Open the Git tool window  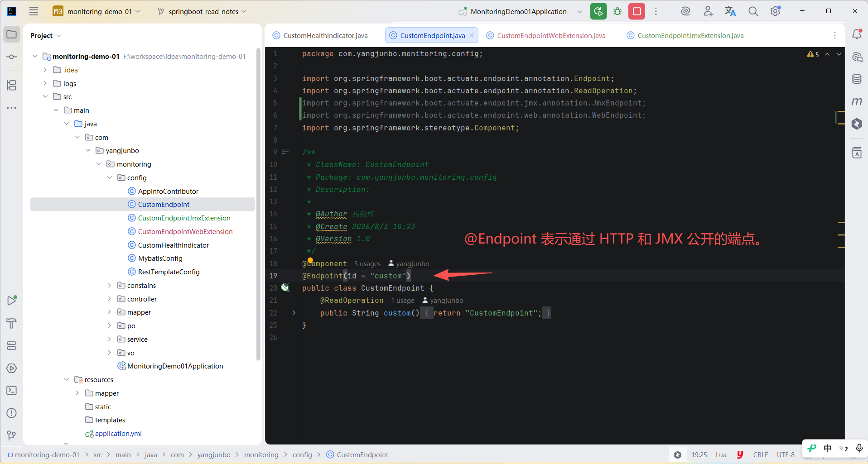(x=12, y=435)
